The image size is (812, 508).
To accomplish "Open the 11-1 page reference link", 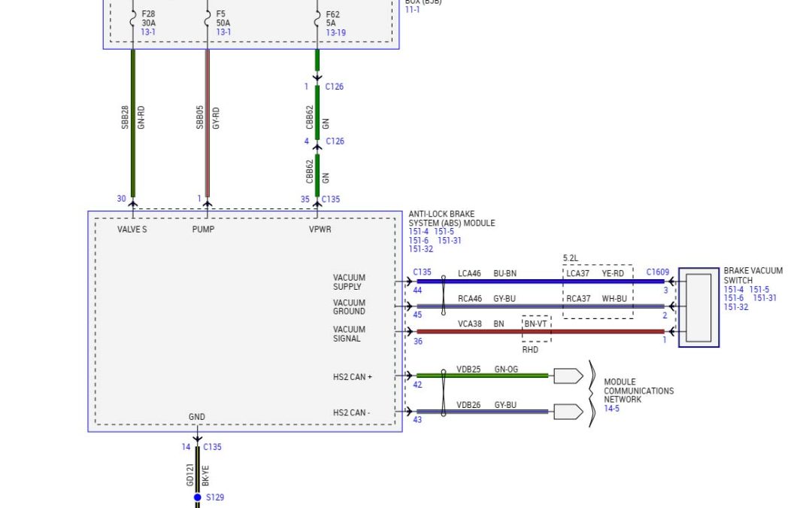I will pyautogui.click(x=413, y=10).
